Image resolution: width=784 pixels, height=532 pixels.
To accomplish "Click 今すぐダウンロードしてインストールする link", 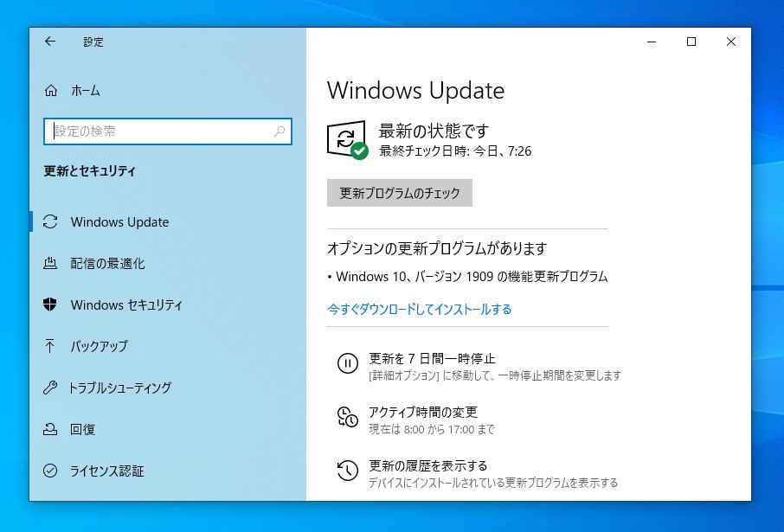I will [x=419, y=309].
